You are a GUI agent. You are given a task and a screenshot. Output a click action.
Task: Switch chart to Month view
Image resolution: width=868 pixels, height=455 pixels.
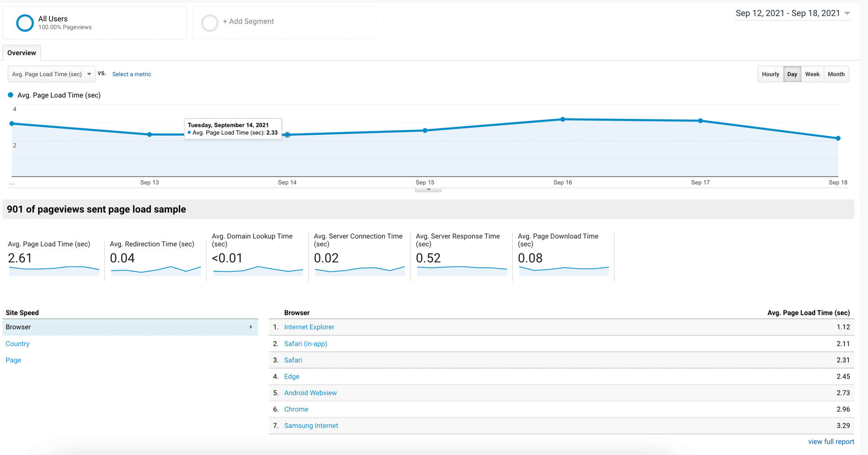836,74
